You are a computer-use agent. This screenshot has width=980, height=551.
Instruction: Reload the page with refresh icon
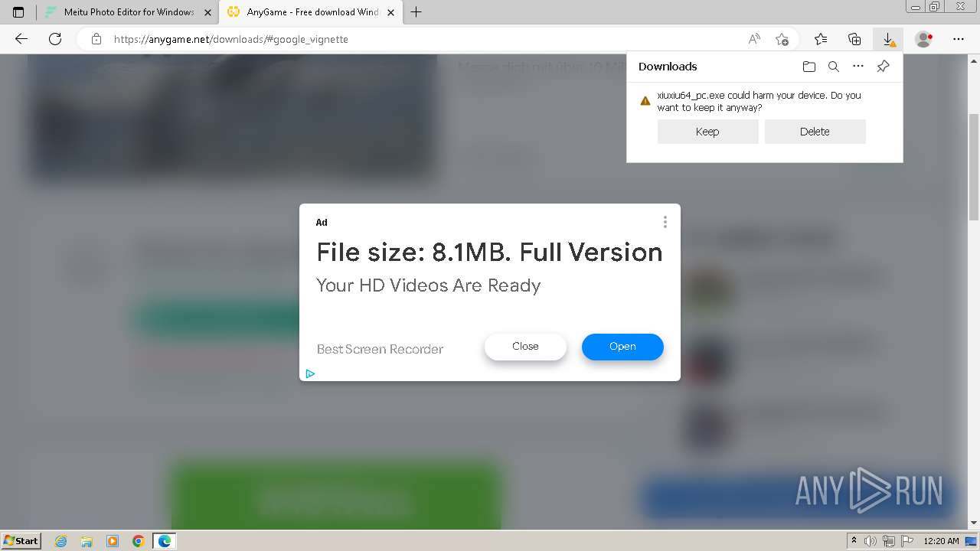coord(55,39)
